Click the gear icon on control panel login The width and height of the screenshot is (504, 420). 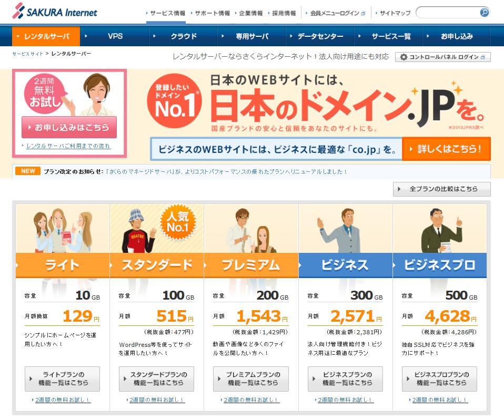coord(404,57)
